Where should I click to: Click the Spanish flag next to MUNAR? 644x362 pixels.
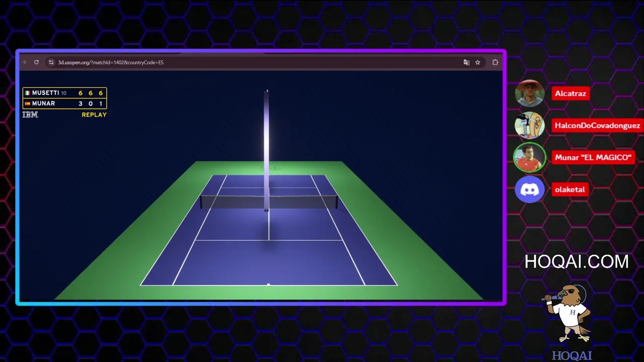(x=28, y=104)
